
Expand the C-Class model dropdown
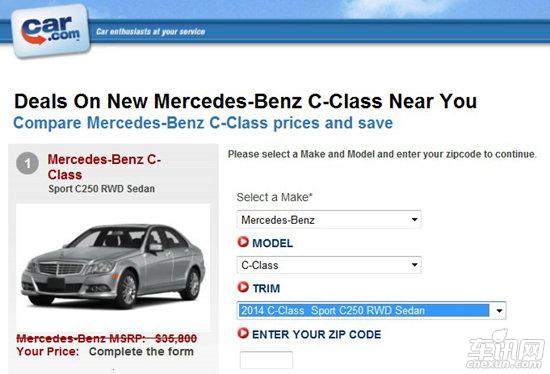pos(329,265)
